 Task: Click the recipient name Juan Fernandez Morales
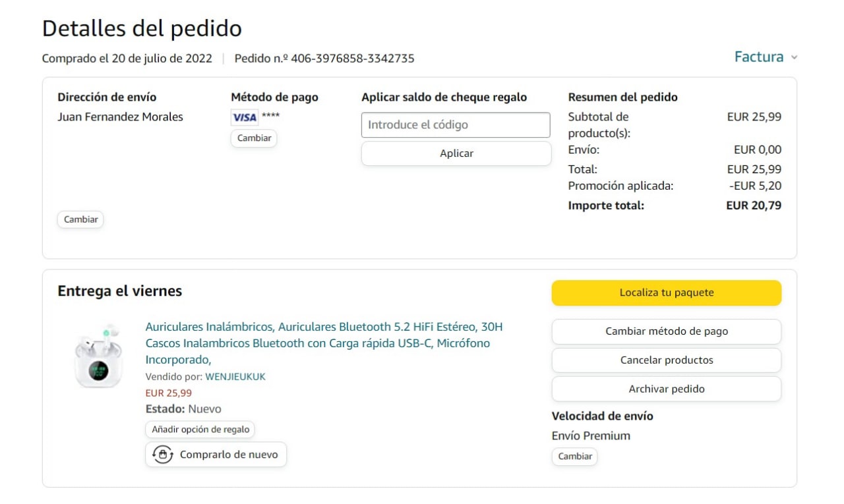[120, 117]
